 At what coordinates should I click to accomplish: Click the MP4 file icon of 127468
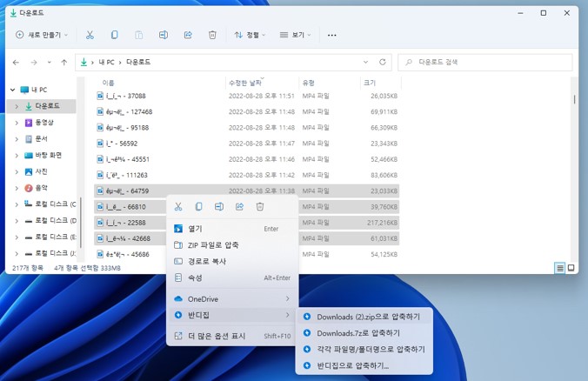pyautogui.click(x=100, y=111)
